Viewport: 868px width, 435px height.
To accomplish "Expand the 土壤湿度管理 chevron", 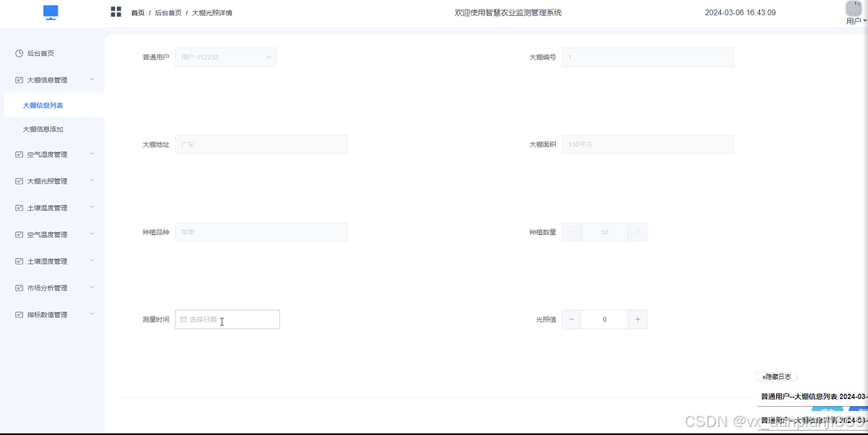I will pos(92,261).
